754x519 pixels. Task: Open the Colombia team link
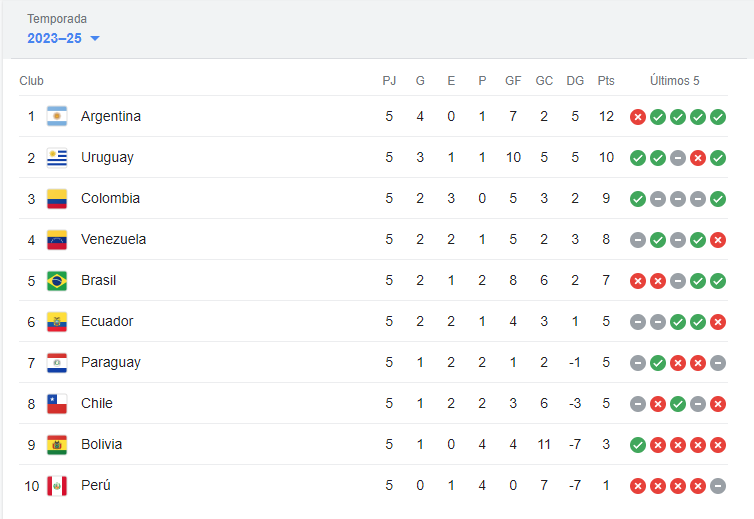110,198
